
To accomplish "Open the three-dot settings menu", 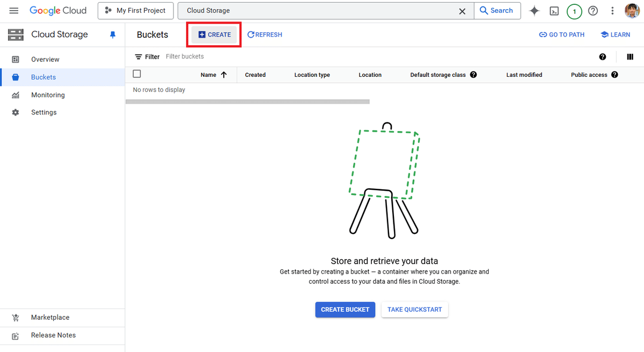I will [612, 11].
